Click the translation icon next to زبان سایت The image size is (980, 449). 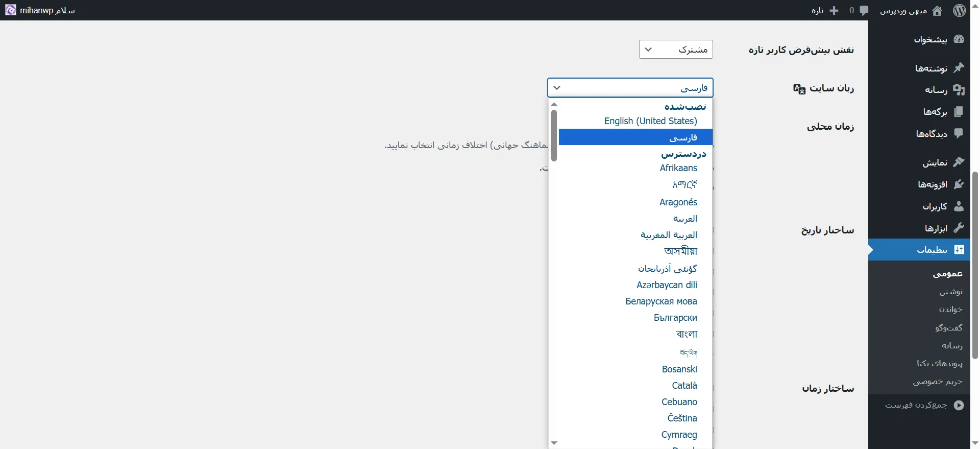coord(799,89)
